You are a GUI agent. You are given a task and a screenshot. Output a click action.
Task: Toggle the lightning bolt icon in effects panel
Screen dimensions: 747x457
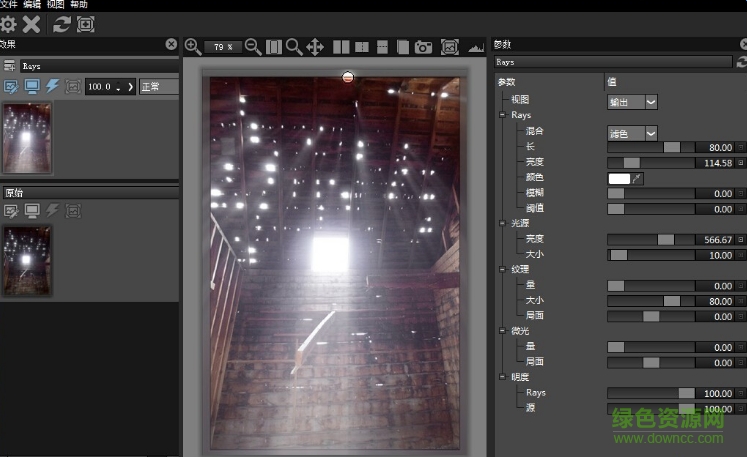coord(53,87)
